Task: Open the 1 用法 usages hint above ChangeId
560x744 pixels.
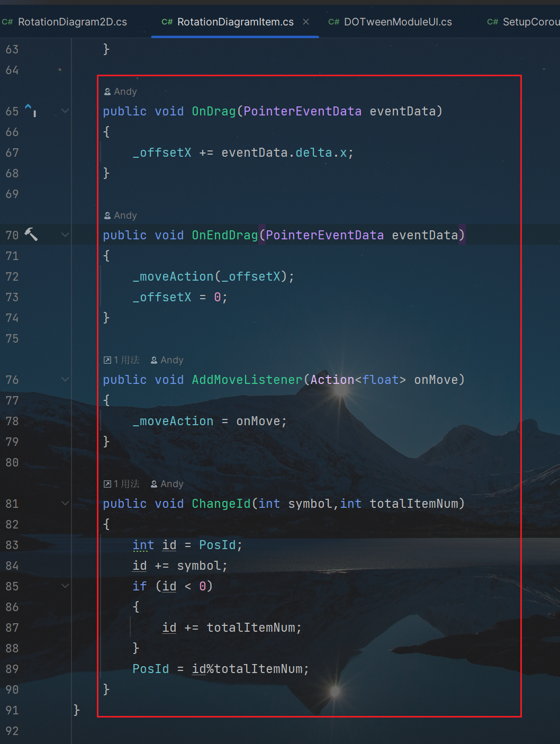Action: (x=122, y=484)
